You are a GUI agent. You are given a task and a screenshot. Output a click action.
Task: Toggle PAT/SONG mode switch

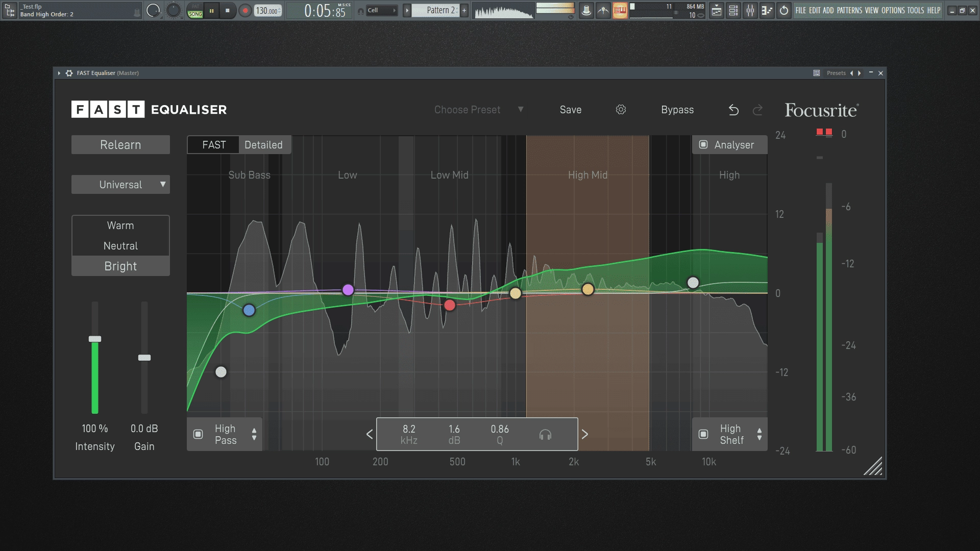pos(195,11)
